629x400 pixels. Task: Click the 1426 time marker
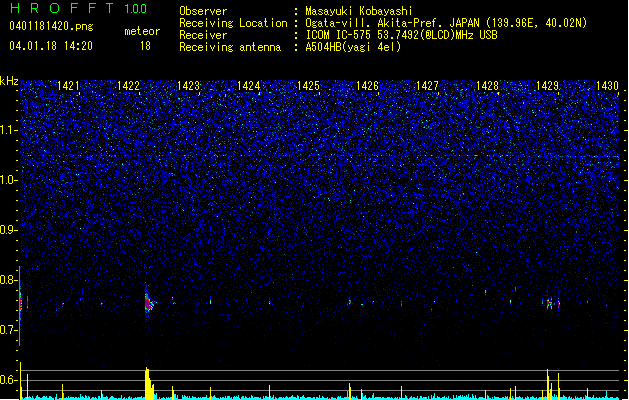[x=367, y=86]
